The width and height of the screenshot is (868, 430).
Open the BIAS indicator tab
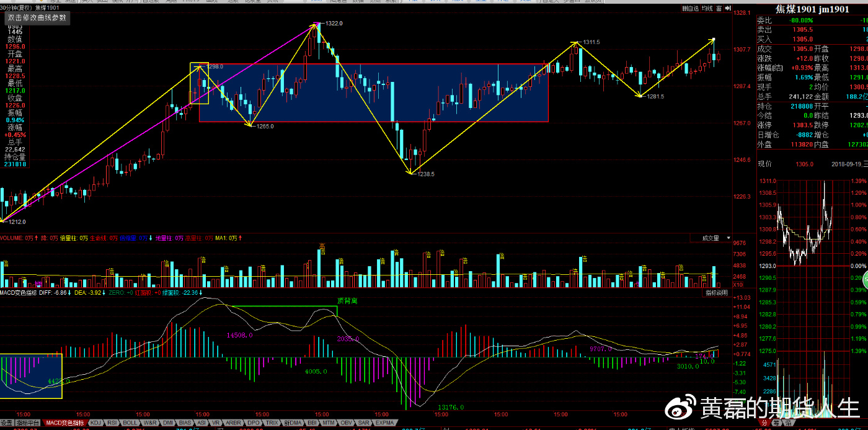click(x=185, y=423)
